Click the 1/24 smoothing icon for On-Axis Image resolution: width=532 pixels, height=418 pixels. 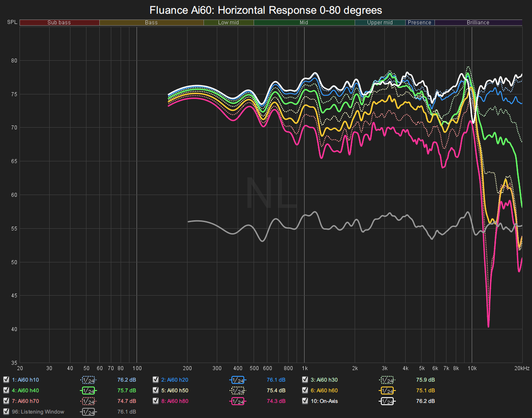[x=387, y=401]
